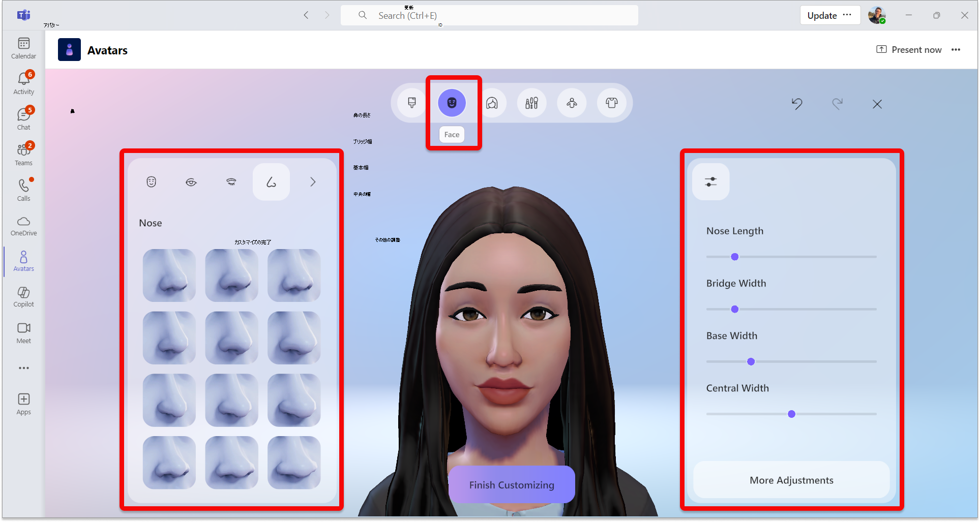Select the eyelashes sub-tab
The width and height of the screenshot is (980, 522).
pyautogui.click(x=231, y=182)
